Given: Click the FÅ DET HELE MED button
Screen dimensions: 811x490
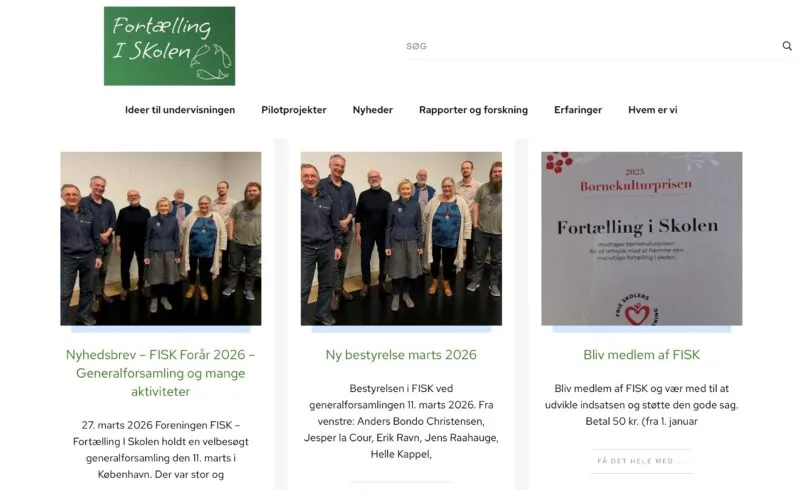Looking at the screenshot, I should [x=641, y=461].
